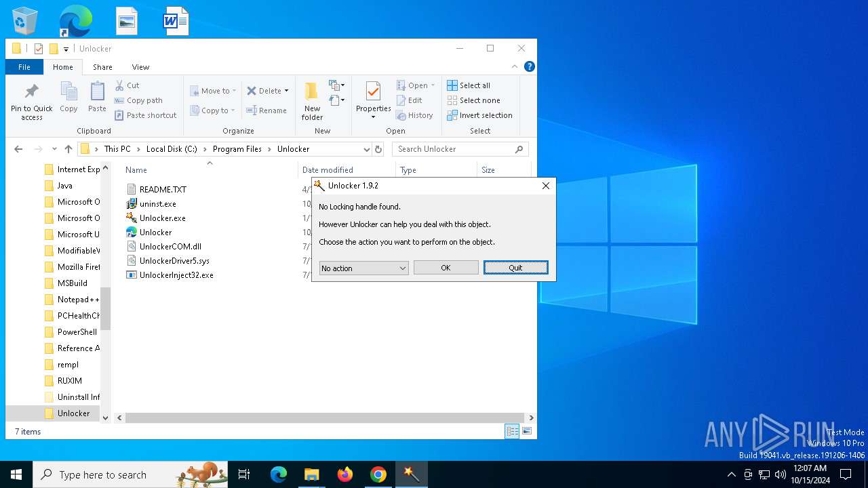Open the Open button dropdown arrow

pyautogui.click(x=433, y=85)
